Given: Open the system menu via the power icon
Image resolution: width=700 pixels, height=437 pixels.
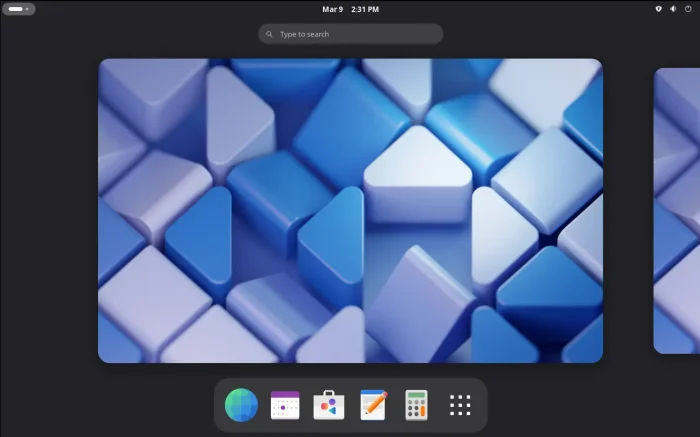Looking at the screenshot, I should point(688,9).
